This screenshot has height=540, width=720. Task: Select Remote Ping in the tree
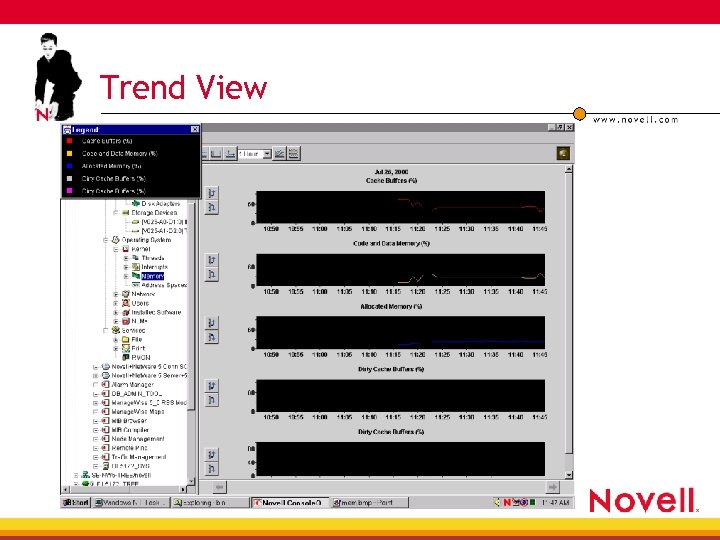tap(129, 448)
